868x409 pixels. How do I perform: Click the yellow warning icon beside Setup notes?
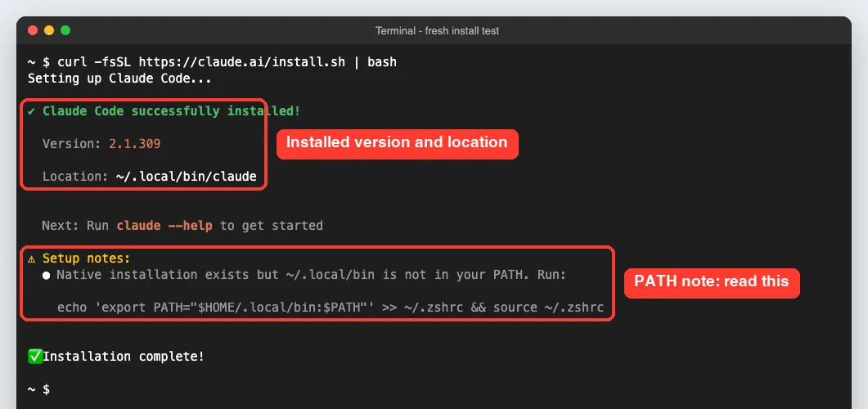click(x=32, y=258)
